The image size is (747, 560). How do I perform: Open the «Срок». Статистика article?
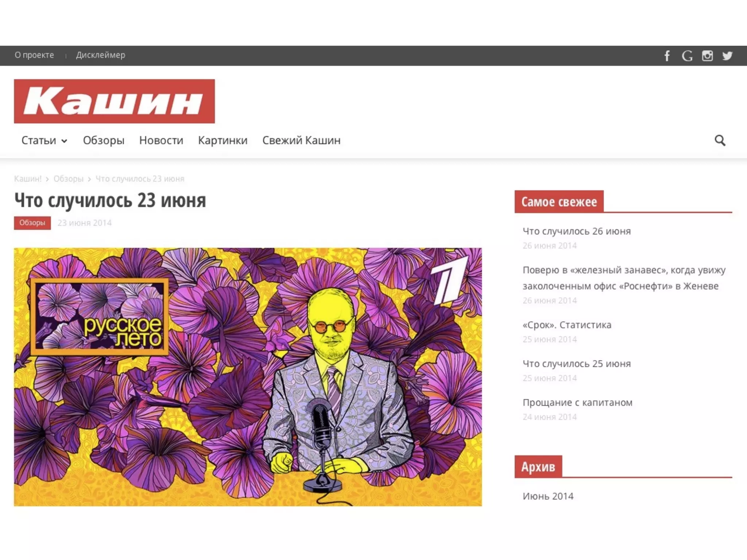click(x=566, y=325)
